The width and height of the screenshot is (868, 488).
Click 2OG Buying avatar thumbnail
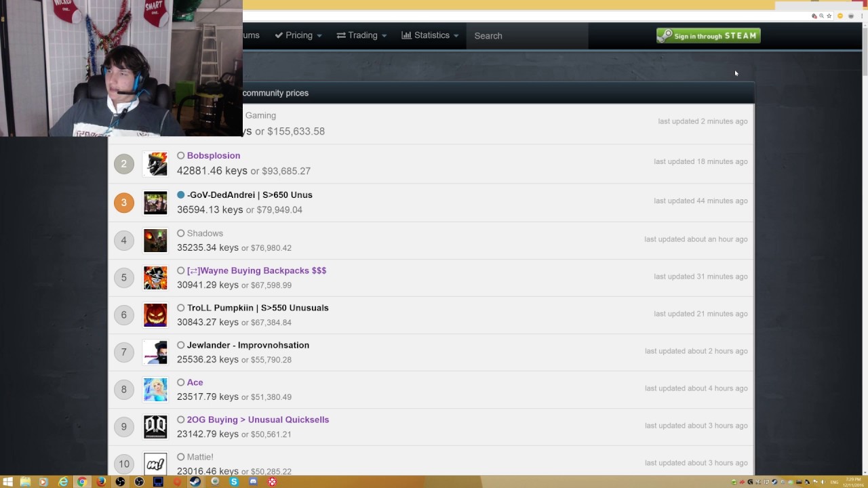(155, 426)
